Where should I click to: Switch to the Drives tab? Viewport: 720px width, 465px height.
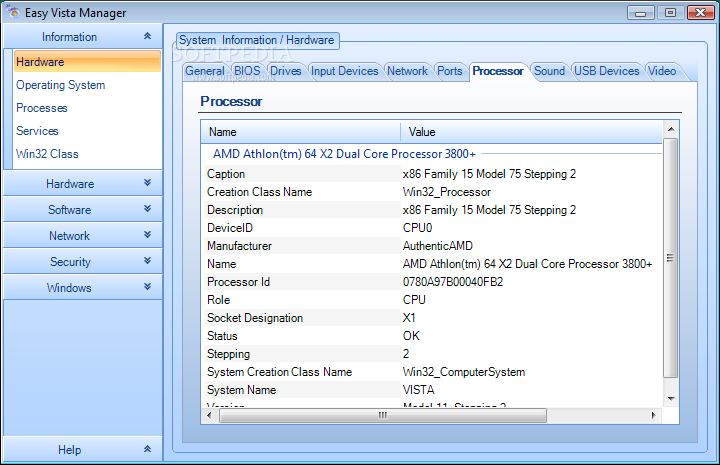coord(286,71)
